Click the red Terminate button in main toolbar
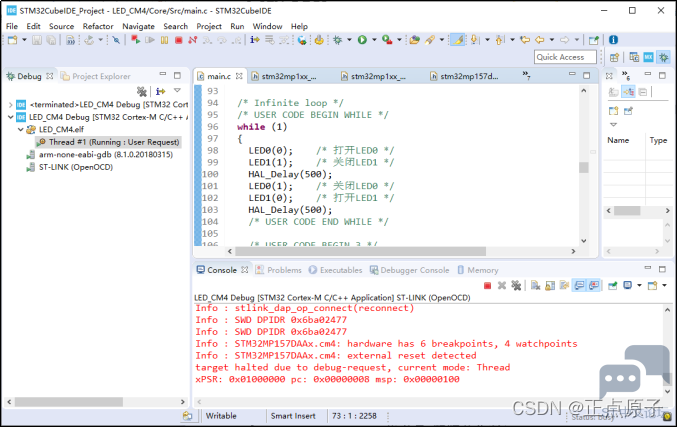This screenshot has height=428, width=678. click(179, 40)
